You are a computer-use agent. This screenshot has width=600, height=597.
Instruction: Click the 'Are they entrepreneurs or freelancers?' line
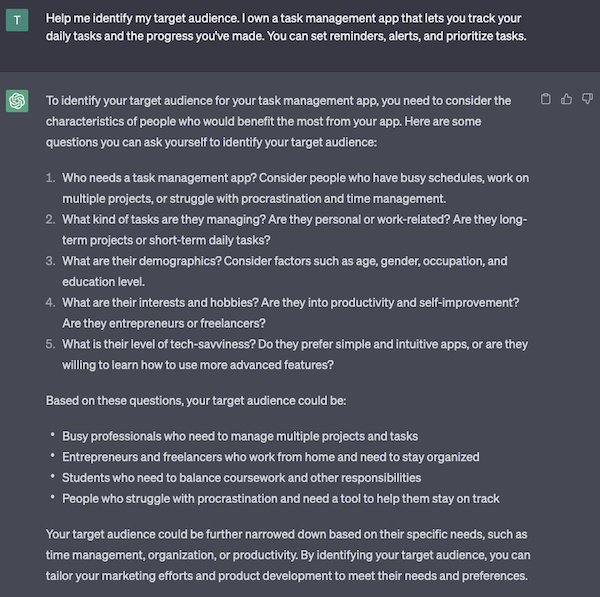tap(164, 323)
